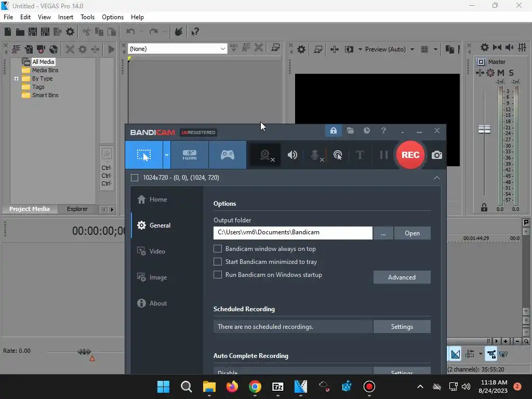Switch to the Explorer tab in VEGAS

click(77, 209)
